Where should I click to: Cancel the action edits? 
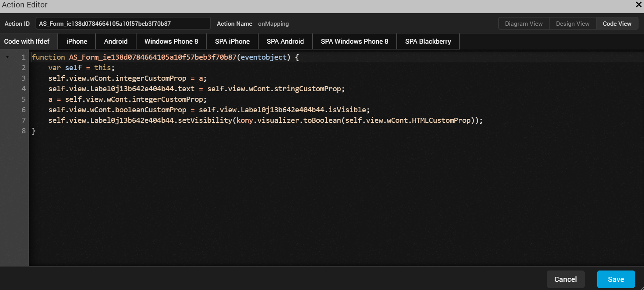tap(565, 279)
